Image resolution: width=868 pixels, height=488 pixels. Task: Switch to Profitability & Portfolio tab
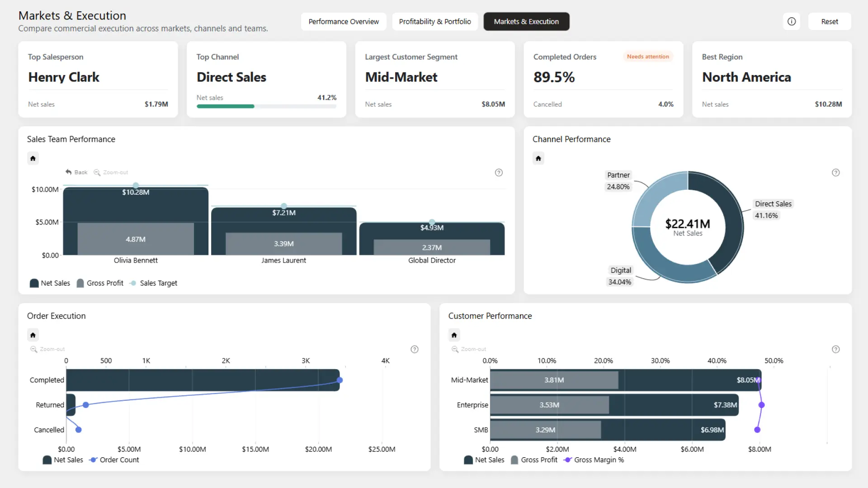(x=435, y=22)
